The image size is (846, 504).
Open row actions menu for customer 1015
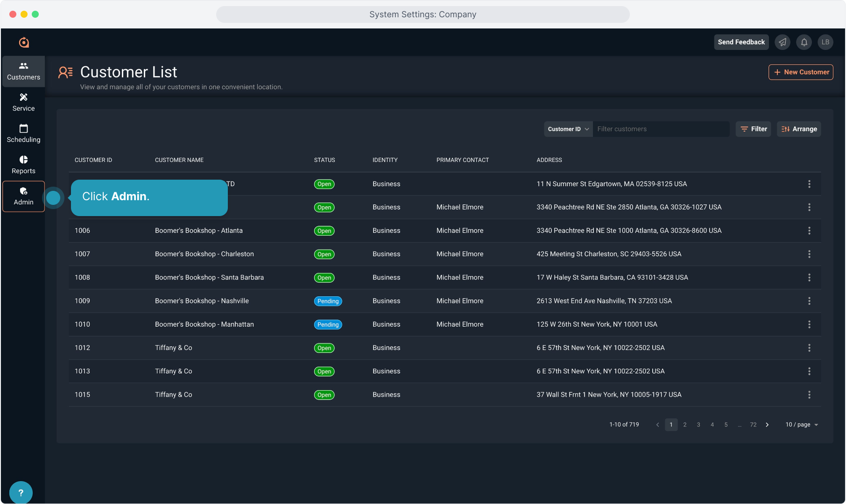click(809, 395)
